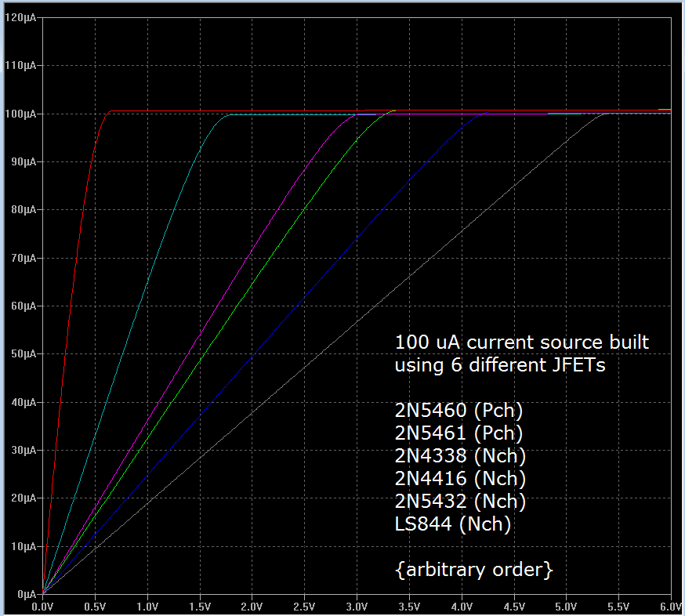Click the 50µA y-axis label
Image resolution: width=685 pixels, height=616 pixels.
[x=24, y=354]
